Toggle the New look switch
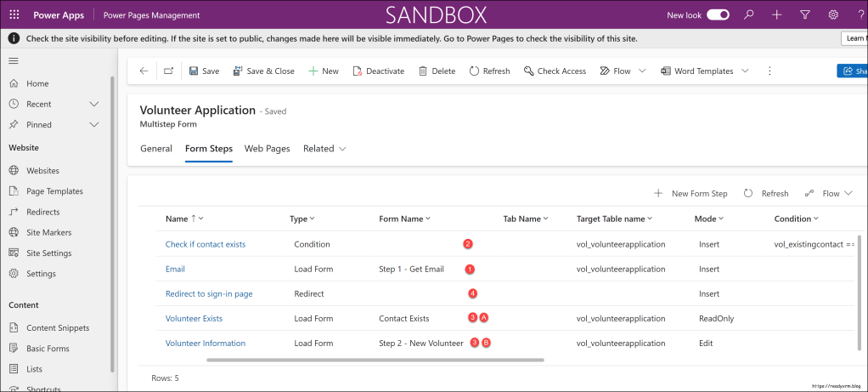The width and height of the screenshot is (868, 392). click(x=718, y=14)
